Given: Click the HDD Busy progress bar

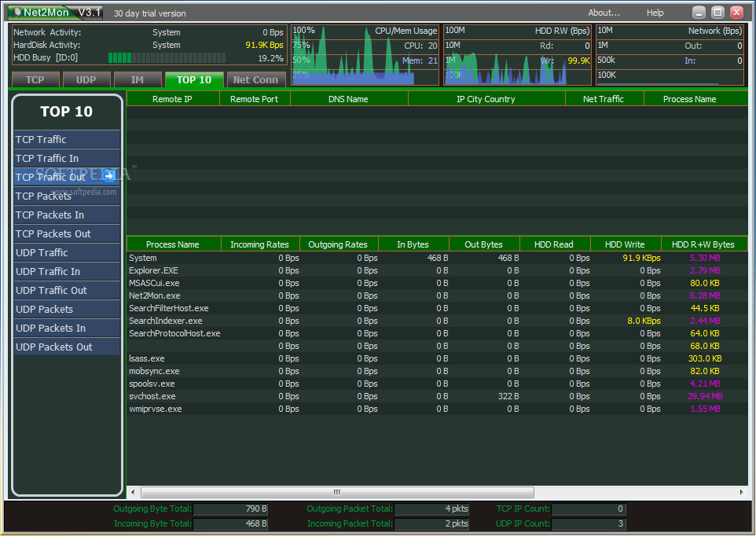Looking at the screenshot, I should [167, 58].
